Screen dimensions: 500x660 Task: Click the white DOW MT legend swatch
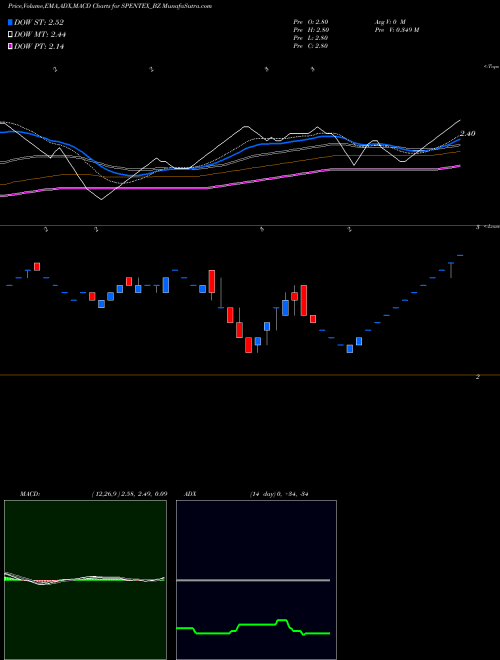[11, 35]
